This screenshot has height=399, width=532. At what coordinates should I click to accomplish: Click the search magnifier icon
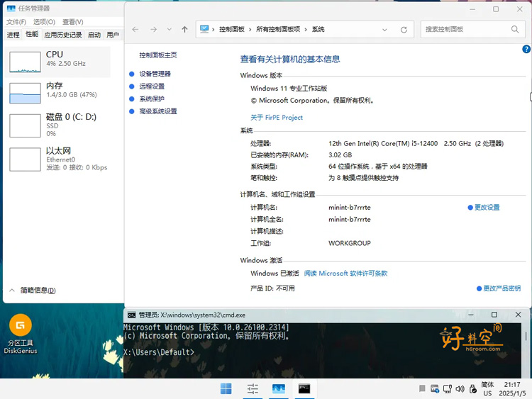click(x=515, y=30)
